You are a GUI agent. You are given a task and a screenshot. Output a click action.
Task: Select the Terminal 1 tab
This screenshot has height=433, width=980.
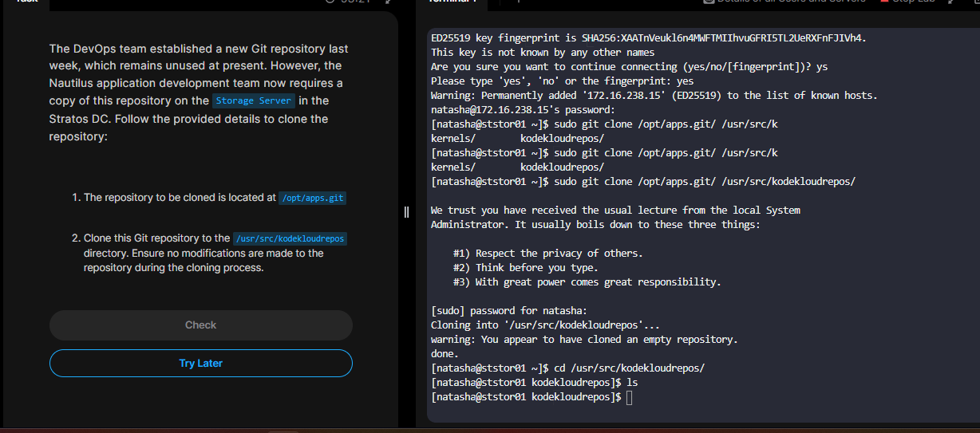click(x=452, y=2)
